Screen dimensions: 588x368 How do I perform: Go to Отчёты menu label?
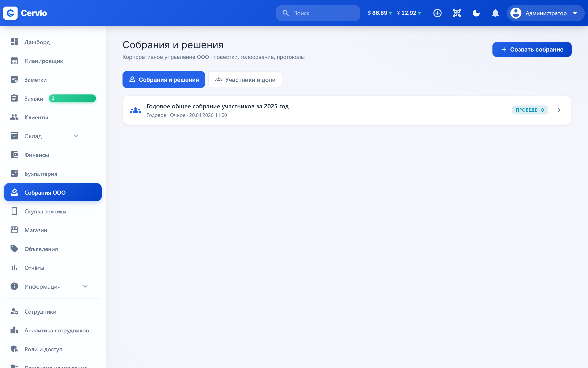point(34,268)
